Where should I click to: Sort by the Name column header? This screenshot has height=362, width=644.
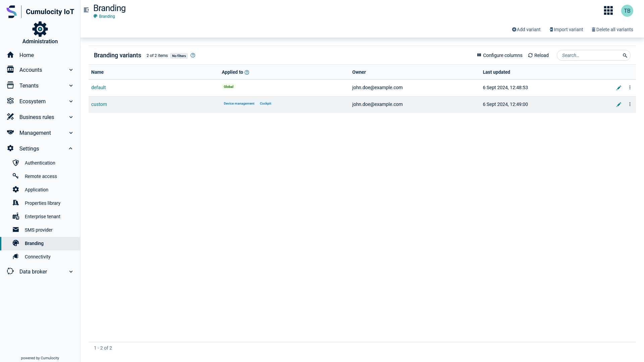pyautogui.click(x=97, y=72)
